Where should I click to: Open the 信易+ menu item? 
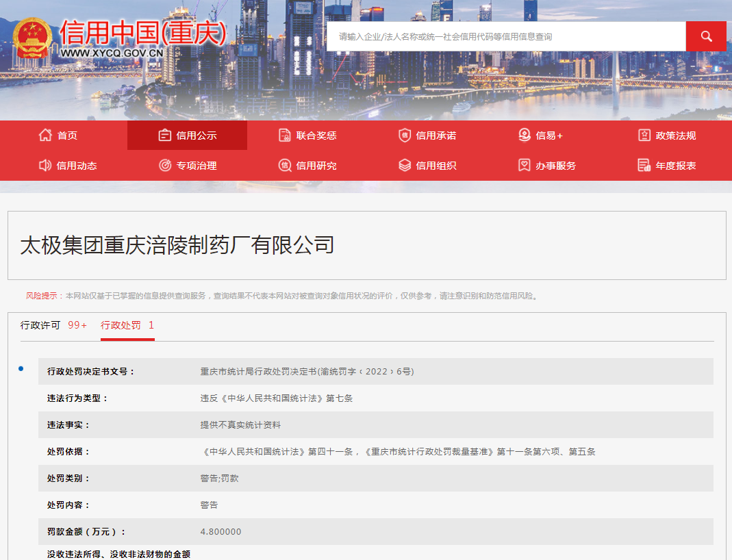pyautogui.click(x=549, y=136)
